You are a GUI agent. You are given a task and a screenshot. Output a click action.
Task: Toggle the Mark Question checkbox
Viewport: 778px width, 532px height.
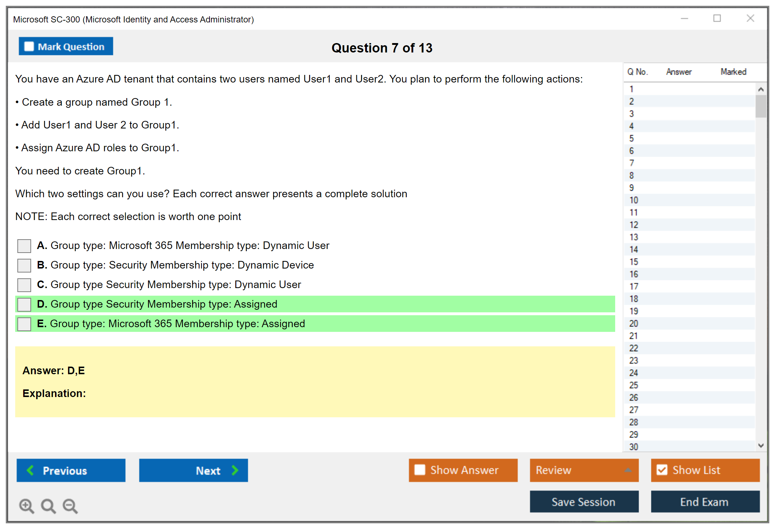click(29, 46)
